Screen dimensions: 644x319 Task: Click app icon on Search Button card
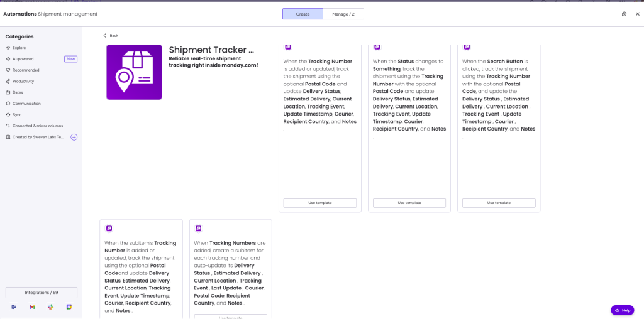pos(467,46)
